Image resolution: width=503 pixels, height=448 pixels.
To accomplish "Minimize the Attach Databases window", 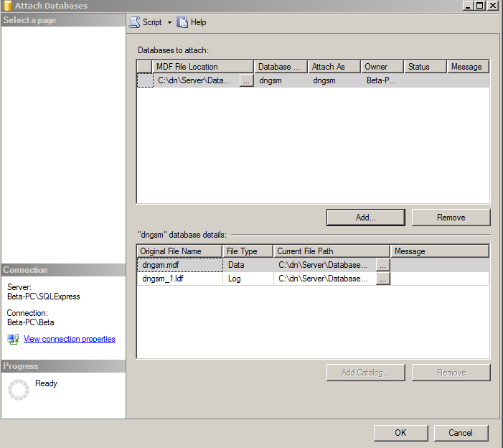I will click(468, 6).
